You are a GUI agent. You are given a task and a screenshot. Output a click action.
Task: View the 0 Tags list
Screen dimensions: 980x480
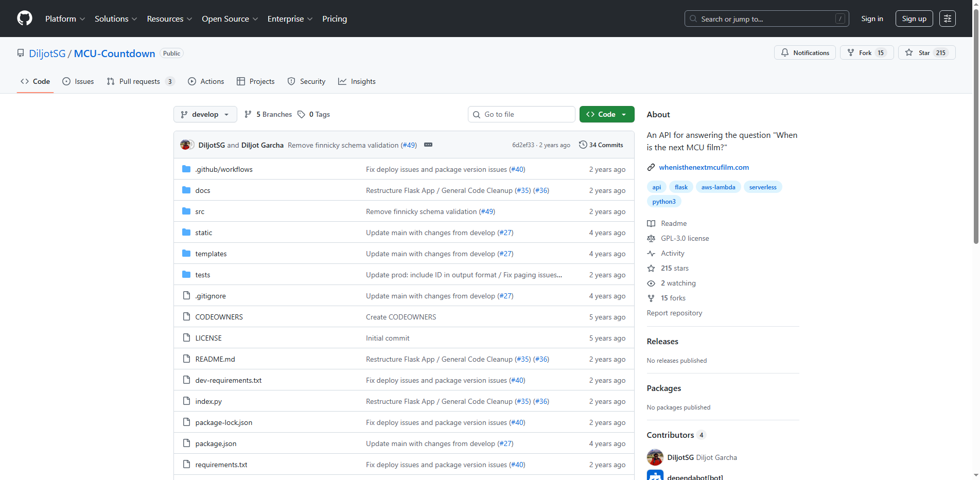point(314,114)
